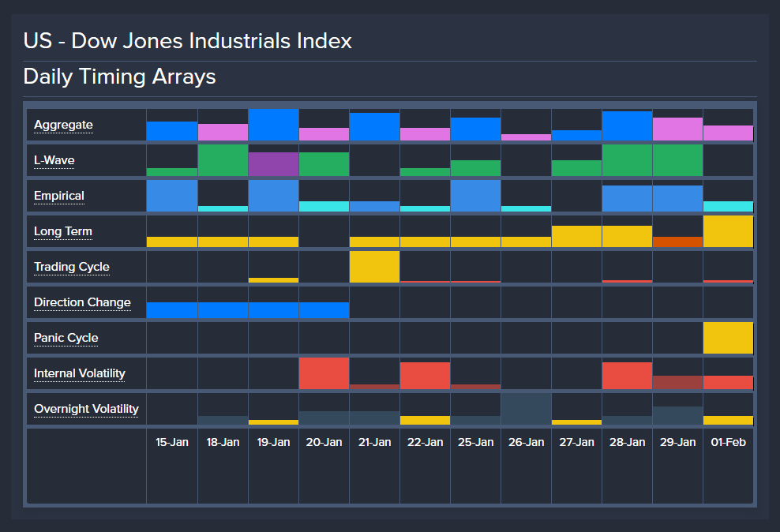Image resolution: width=780 pixels, height=532 pixels.
Task: Click the yellow Overnight Volatility bar on 22-Jan
Action: coord(426,420)
